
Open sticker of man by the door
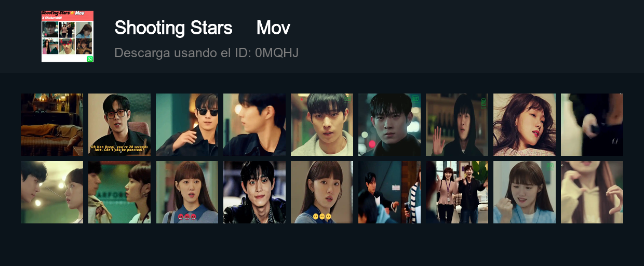(x=390, y=192)
